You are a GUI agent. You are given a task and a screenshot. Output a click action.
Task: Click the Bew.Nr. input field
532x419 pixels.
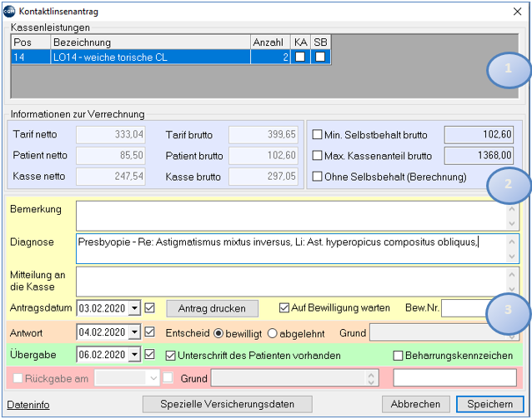coord(466,308)
